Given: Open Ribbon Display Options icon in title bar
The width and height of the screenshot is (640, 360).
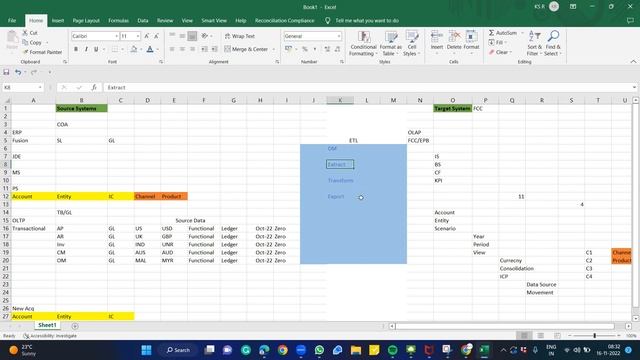Looking at the screenshot, I should click(573, 7).
